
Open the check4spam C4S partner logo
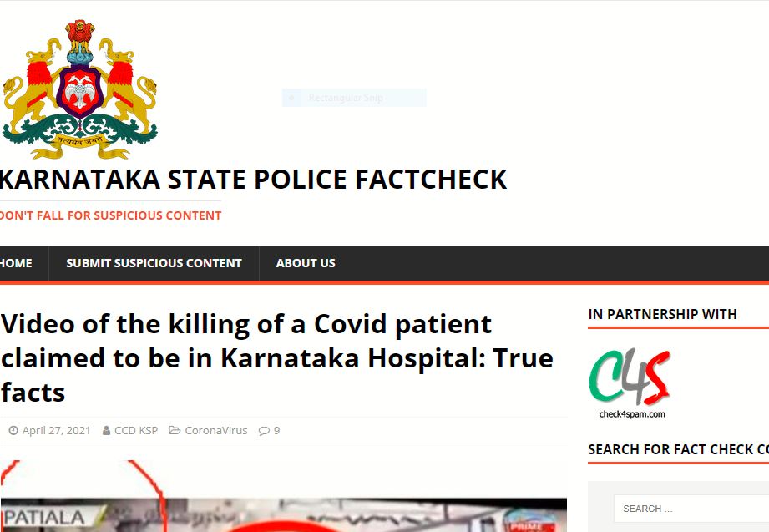pyautogui.click(x=630, y=384)
